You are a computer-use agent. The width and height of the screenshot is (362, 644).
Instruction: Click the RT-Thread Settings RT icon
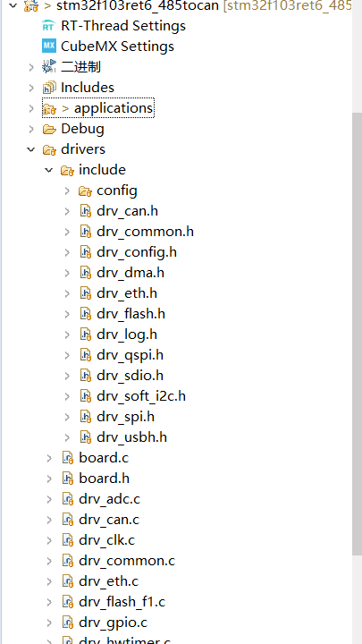[x=48, y=26]
